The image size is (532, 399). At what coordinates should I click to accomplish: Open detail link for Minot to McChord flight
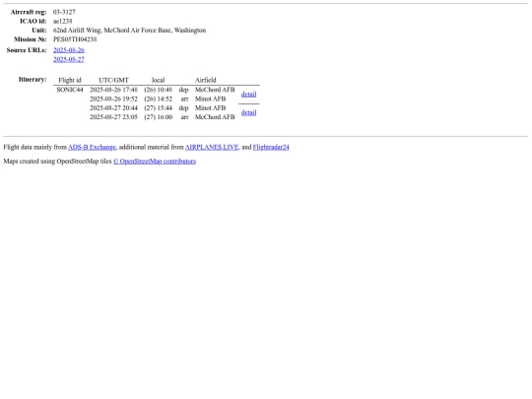point(248,112)
